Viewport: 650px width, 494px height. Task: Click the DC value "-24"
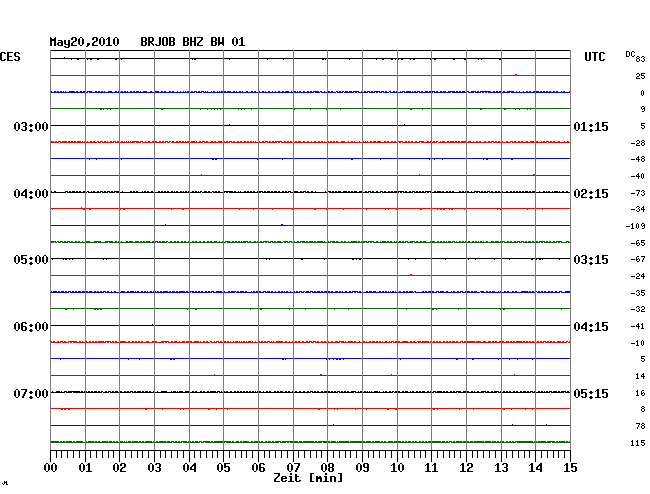638,276
